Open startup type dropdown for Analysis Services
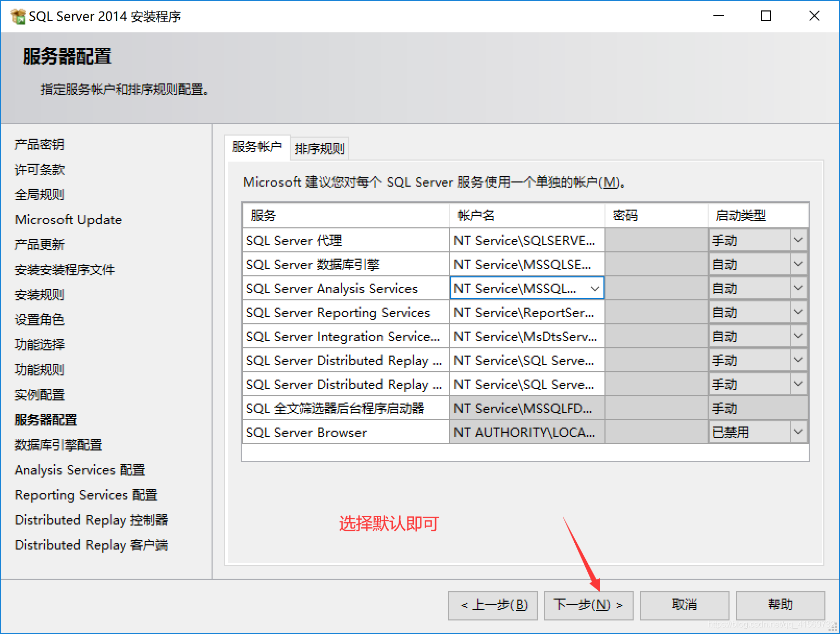 pyautogui.click(x=798, y=288)
